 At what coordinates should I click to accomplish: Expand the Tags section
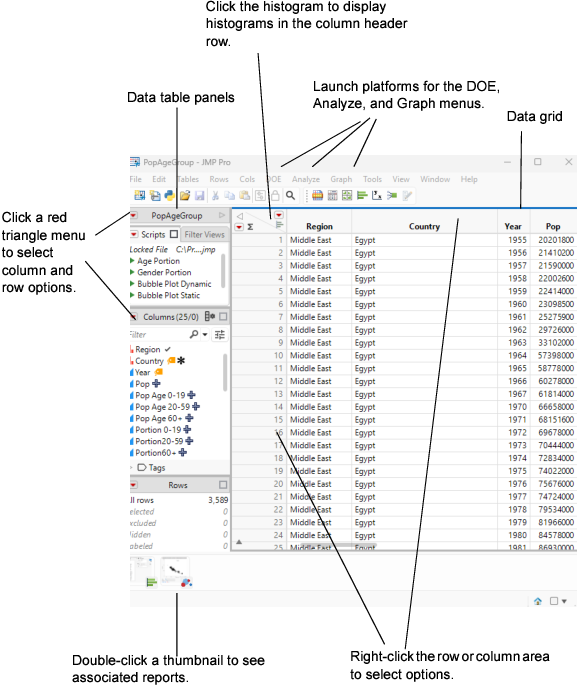(x=132, y=467)
